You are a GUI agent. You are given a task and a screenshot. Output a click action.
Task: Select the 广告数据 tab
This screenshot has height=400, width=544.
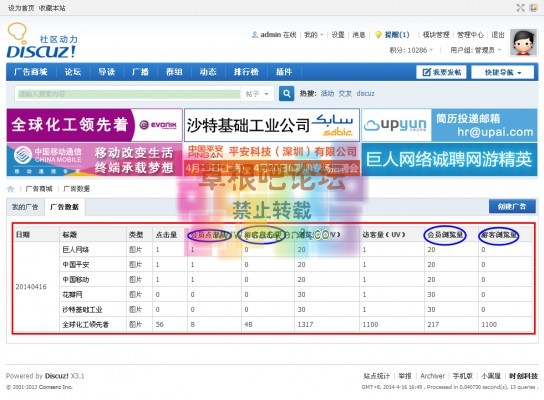[65, 207]
